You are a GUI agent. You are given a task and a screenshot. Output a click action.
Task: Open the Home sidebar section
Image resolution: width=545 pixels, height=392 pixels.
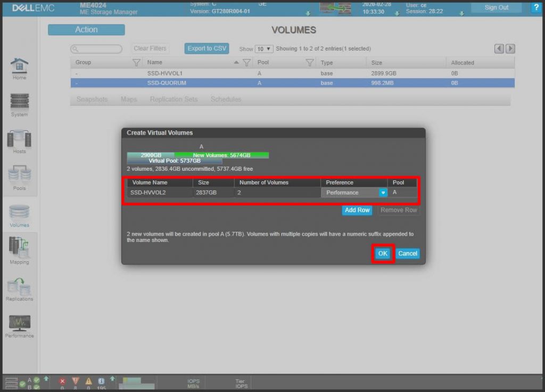coord(20,69)
